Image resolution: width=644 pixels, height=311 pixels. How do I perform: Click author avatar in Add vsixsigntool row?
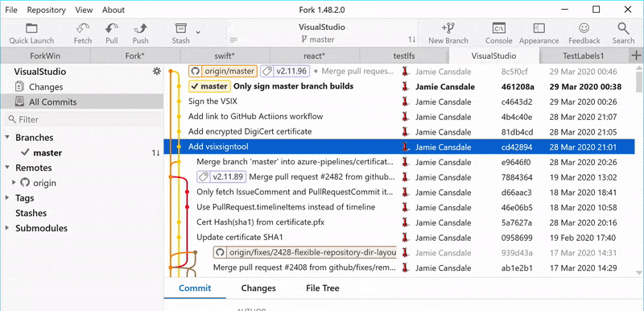click(406, 147)
